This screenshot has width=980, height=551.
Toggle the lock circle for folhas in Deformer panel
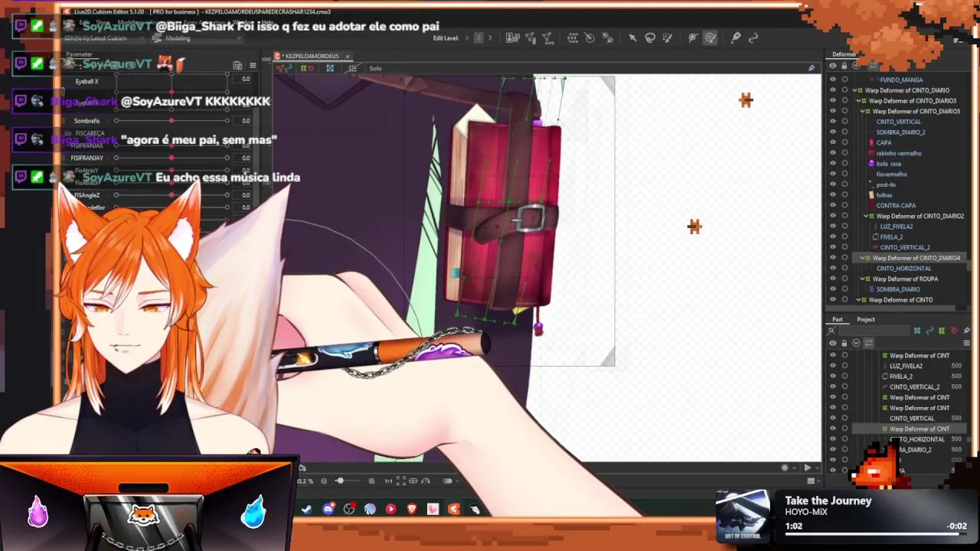844,195
